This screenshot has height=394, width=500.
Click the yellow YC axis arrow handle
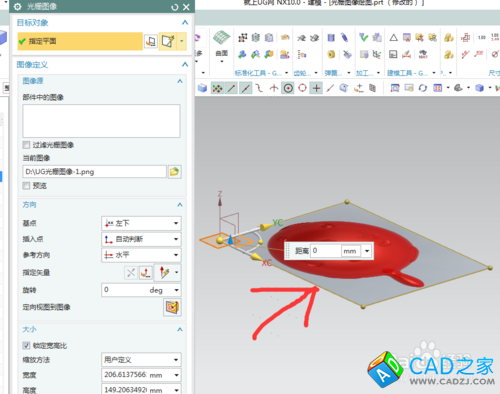point(266,227)
